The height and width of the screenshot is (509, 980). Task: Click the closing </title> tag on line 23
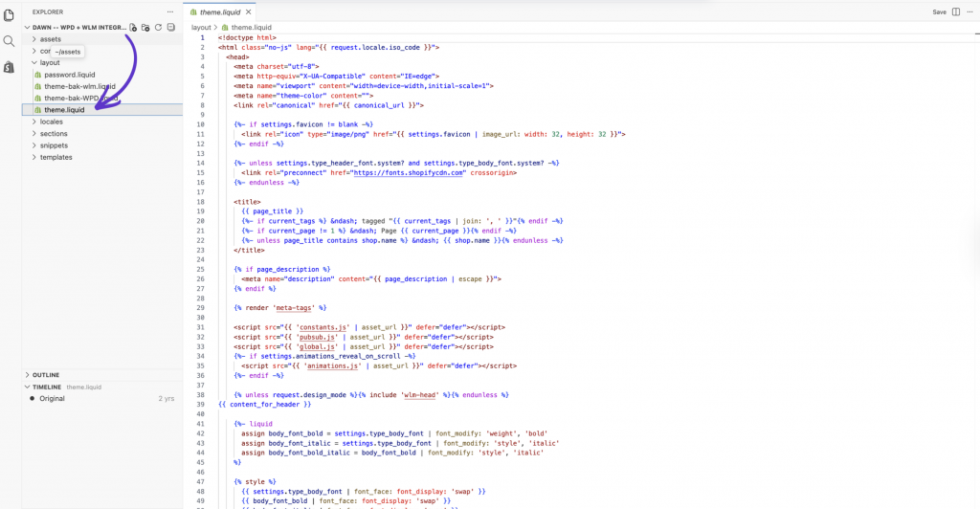tap(249, 250)
